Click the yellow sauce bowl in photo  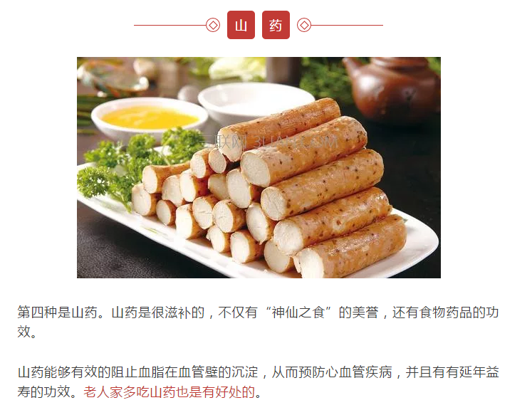click(x=150, y=117)
